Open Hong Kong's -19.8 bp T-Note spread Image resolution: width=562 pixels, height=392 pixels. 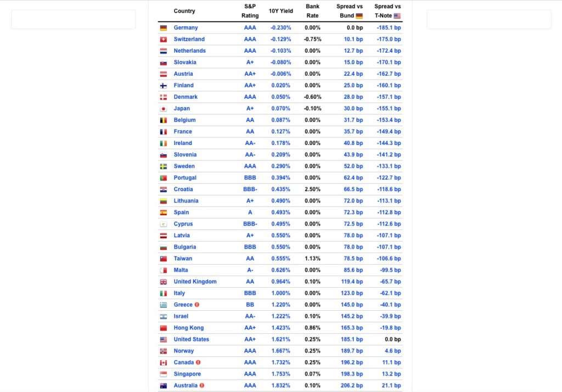pos(390,328)
